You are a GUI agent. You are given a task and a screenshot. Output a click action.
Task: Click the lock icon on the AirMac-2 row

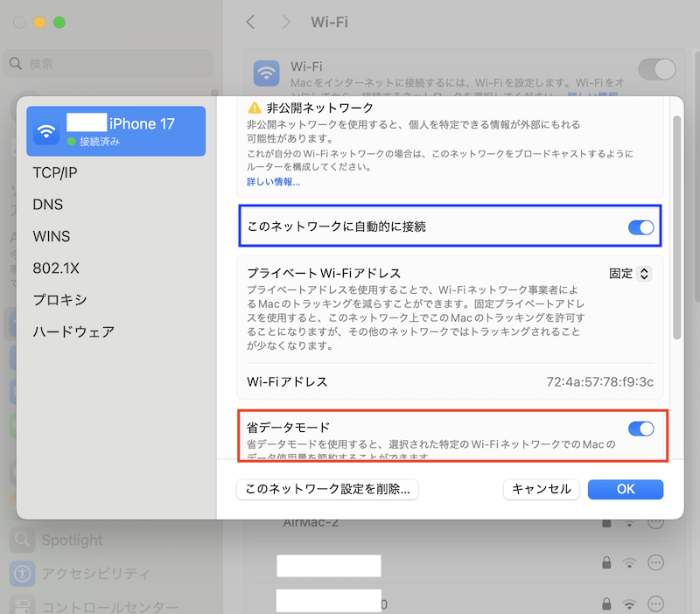click(x=605, y=523)
